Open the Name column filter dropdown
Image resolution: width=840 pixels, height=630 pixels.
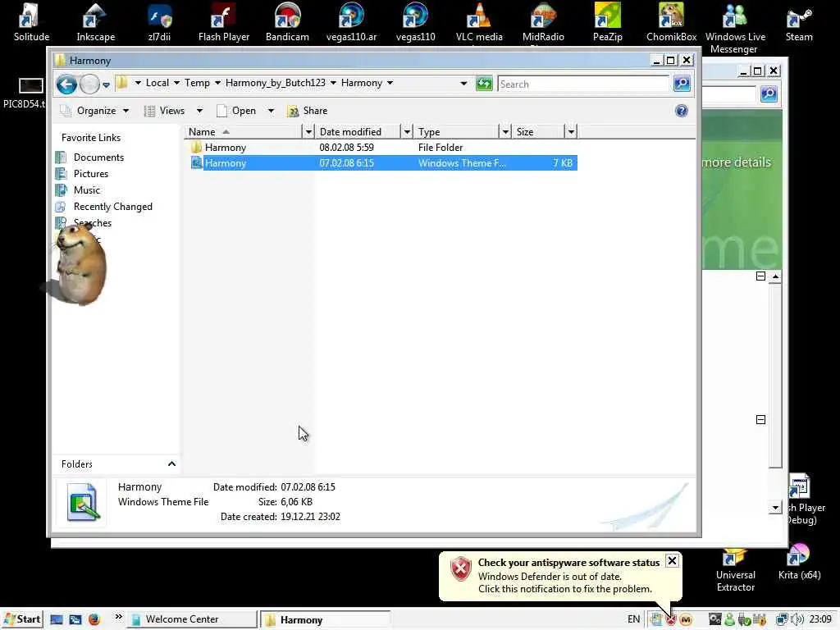tap(308, 132)
